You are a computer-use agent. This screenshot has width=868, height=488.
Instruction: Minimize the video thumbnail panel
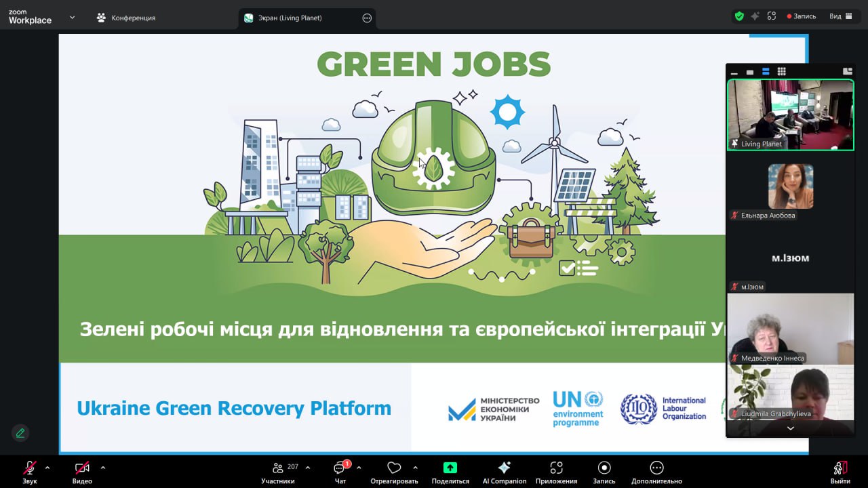[734, 72]
